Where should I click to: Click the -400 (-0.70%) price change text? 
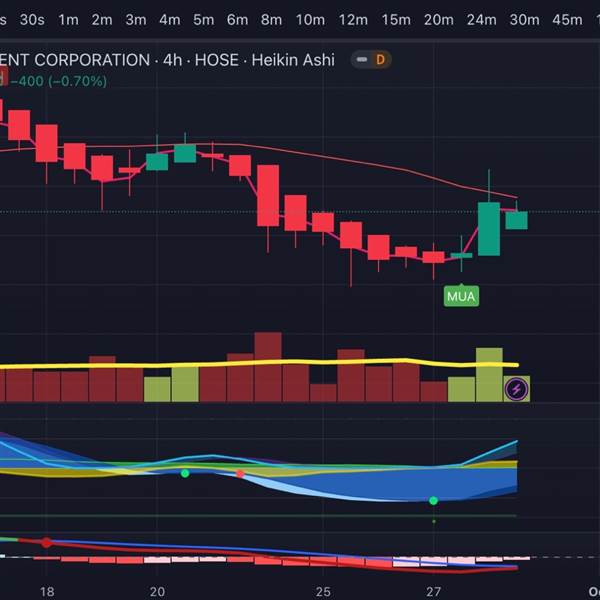point(59,81)
